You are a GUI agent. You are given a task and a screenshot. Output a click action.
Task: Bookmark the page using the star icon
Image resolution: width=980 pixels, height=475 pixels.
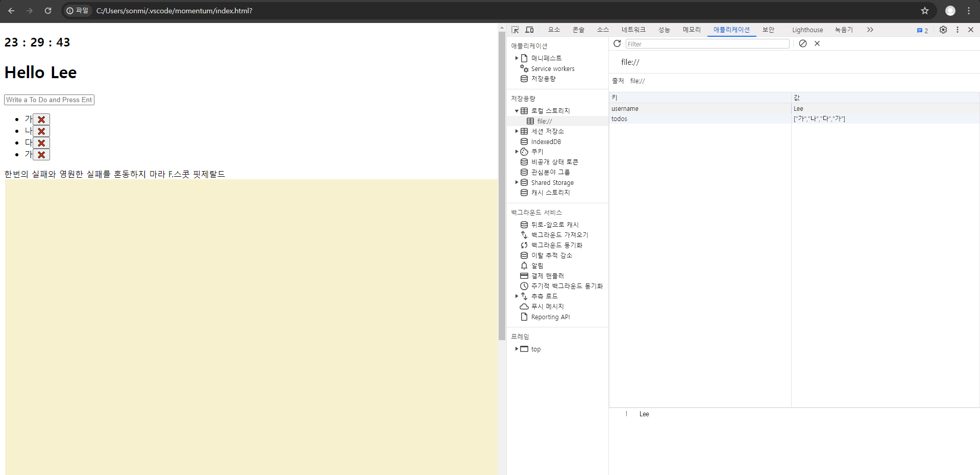click(925, 11)
